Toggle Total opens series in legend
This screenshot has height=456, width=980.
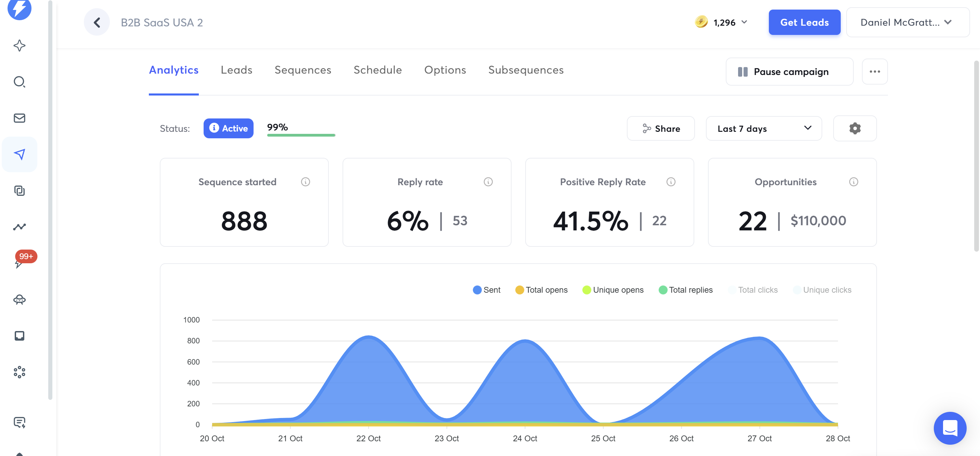coord(541,290)
